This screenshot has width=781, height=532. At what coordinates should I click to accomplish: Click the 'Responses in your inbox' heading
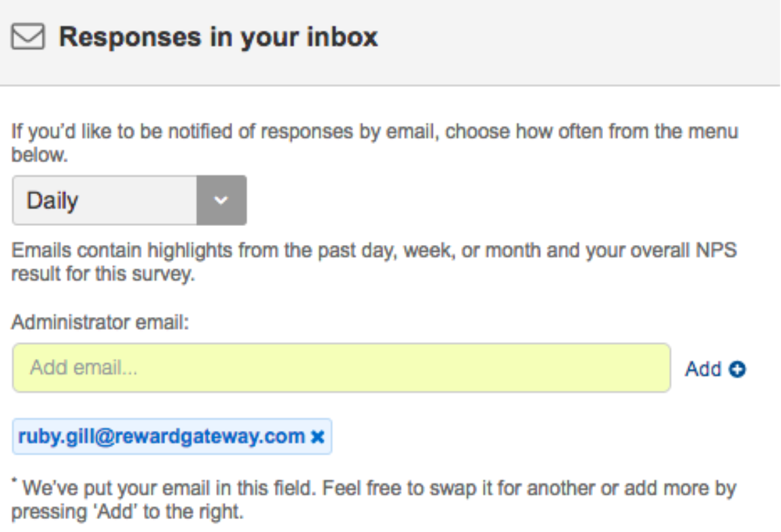click(x=218, y=37)
